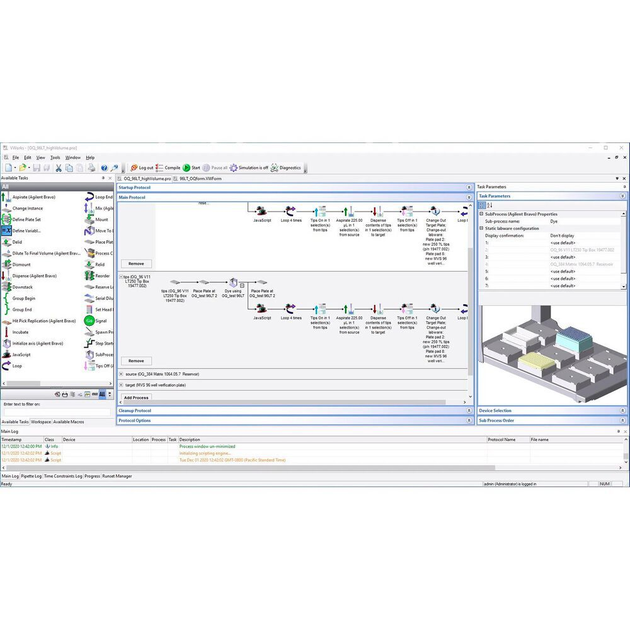630x630 pixels.
Task: Expand the target (MVS 96 well verification plate) row
Action: (121, 385)
